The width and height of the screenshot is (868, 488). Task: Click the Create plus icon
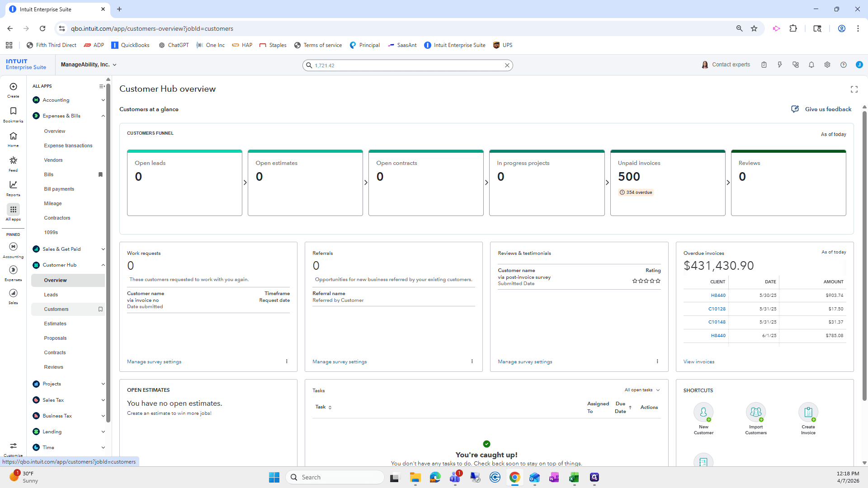coord(13,87)
